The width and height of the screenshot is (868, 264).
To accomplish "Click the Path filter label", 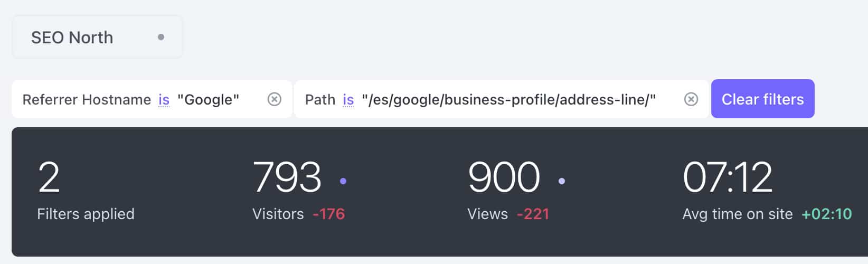I will click(x=320, y=99).
